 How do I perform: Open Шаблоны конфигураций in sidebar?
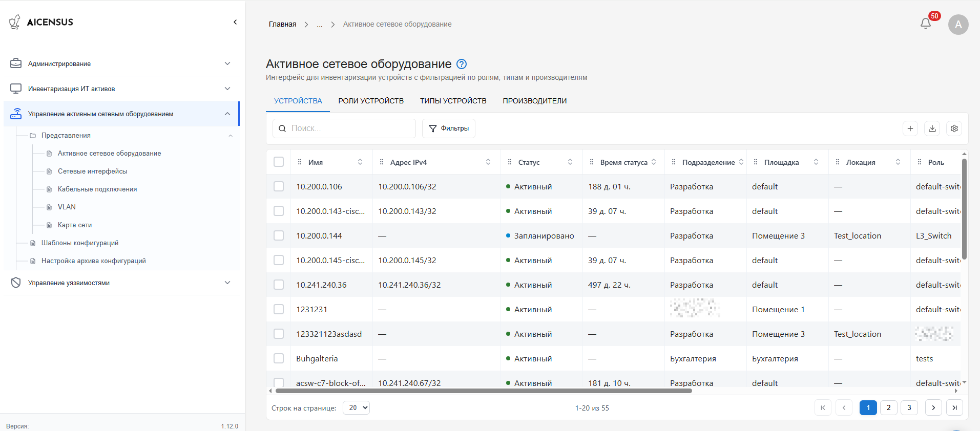coord(80,243)
